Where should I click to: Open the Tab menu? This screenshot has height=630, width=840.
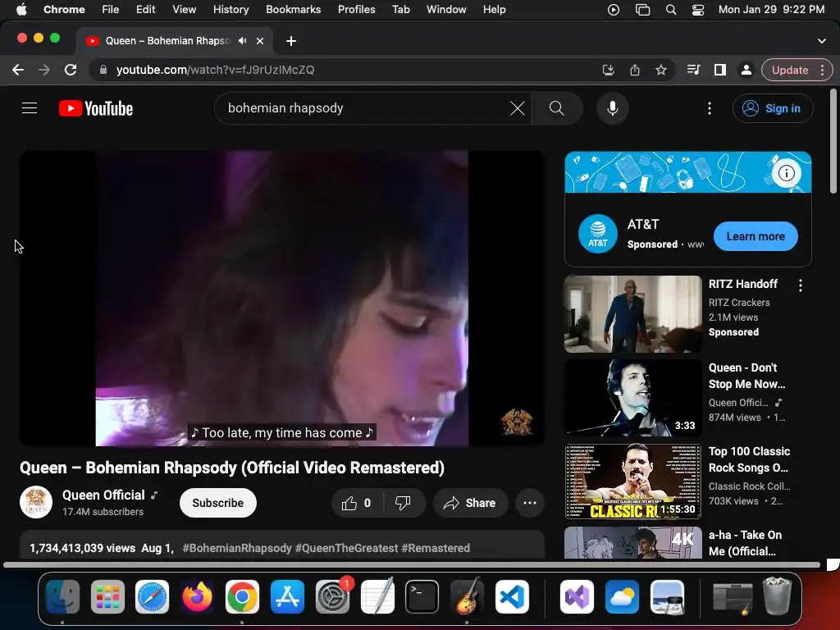tap(400, 9)
